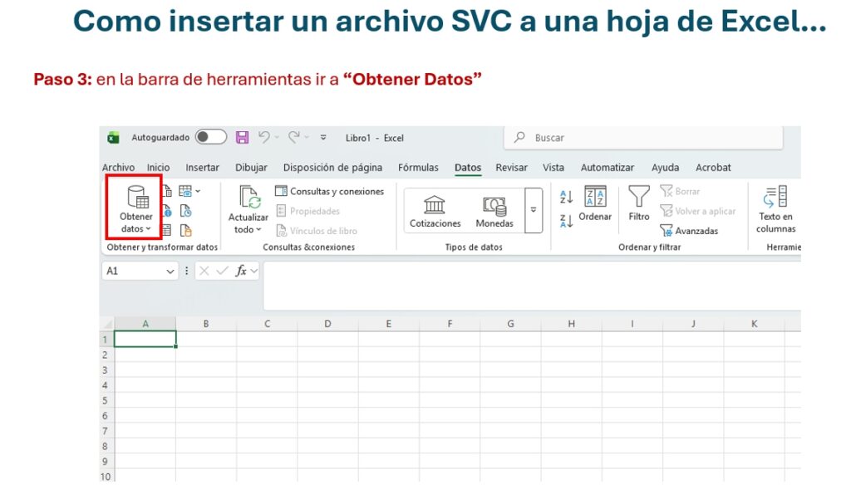The height and width of the screenshot is (504, 851).
Task: Sort descending Z to A
Action: tap(566, 221)
